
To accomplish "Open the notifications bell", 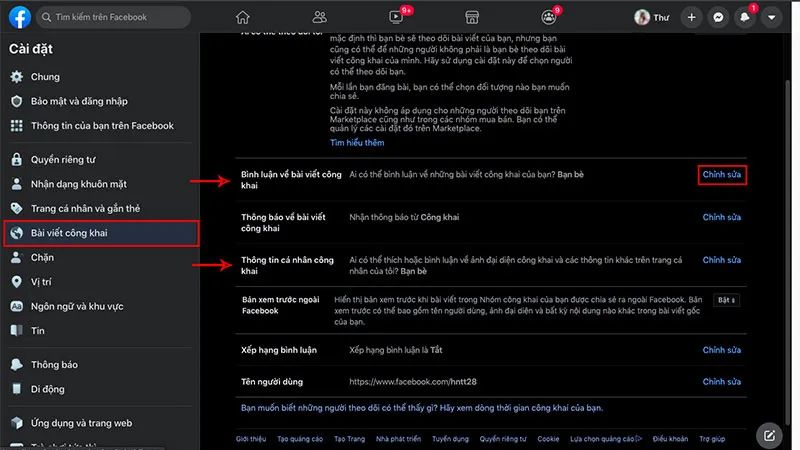I will click(745, 17).
